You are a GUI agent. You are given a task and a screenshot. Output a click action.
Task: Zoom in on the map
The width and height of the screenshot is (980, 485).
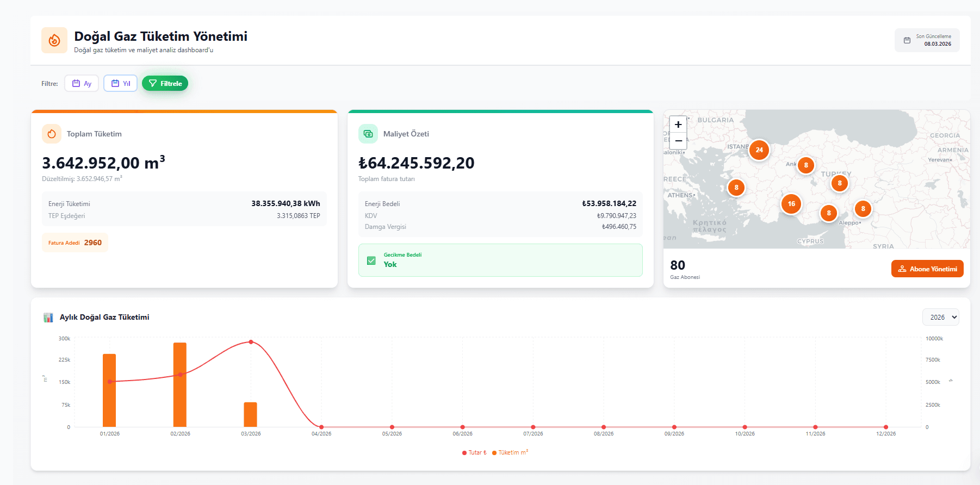[678, 125]
